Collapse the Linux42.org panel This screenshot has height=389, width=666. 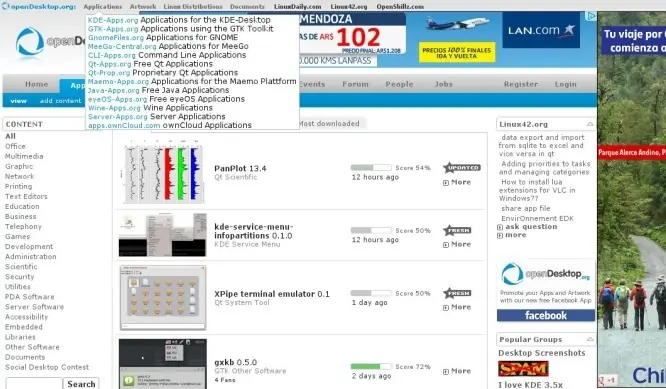pos(590,124)
